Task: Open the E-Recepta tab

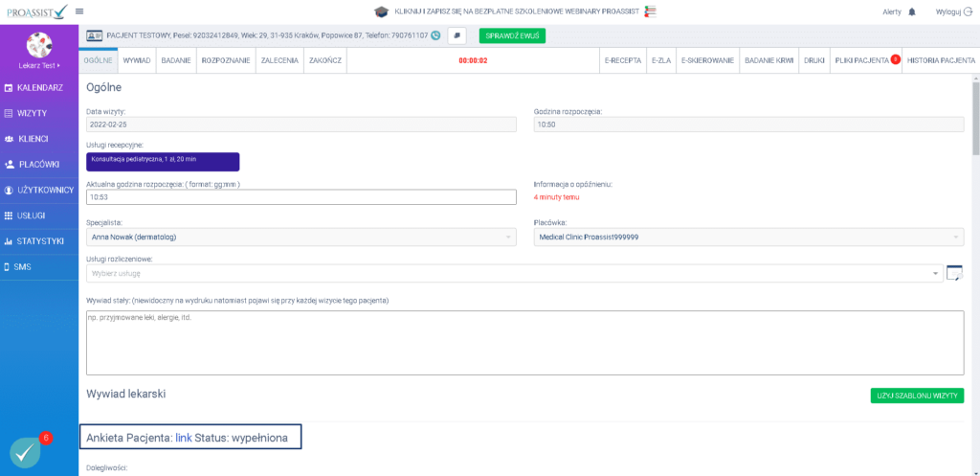Action: (622, 59)
